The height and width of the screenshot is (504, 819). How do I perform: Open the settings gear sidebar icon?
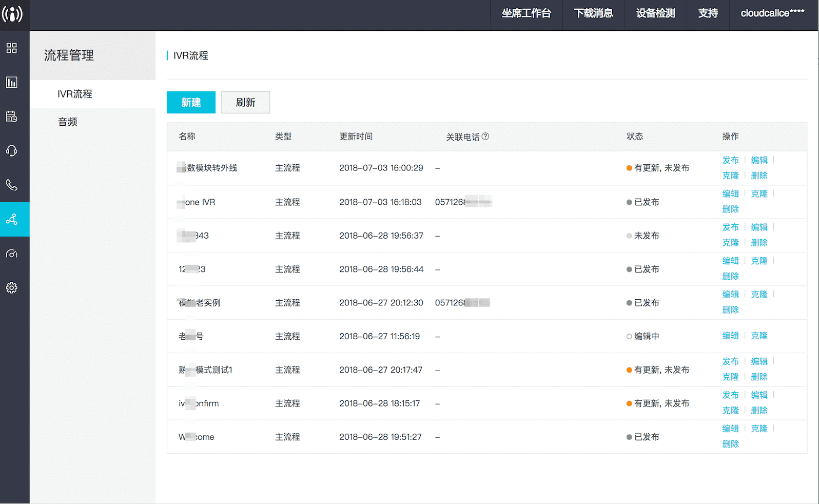click(x=11, y=288)
